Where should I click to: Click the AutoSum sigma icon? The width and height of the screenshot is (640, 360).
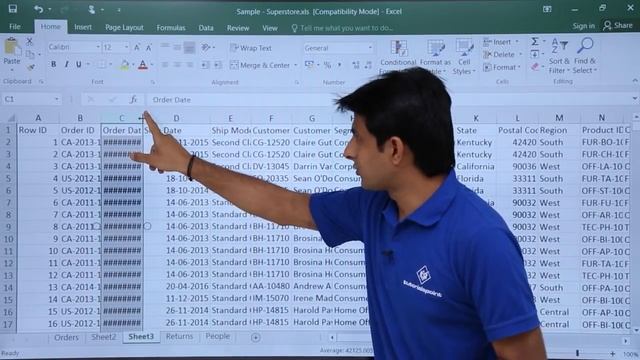535,41
